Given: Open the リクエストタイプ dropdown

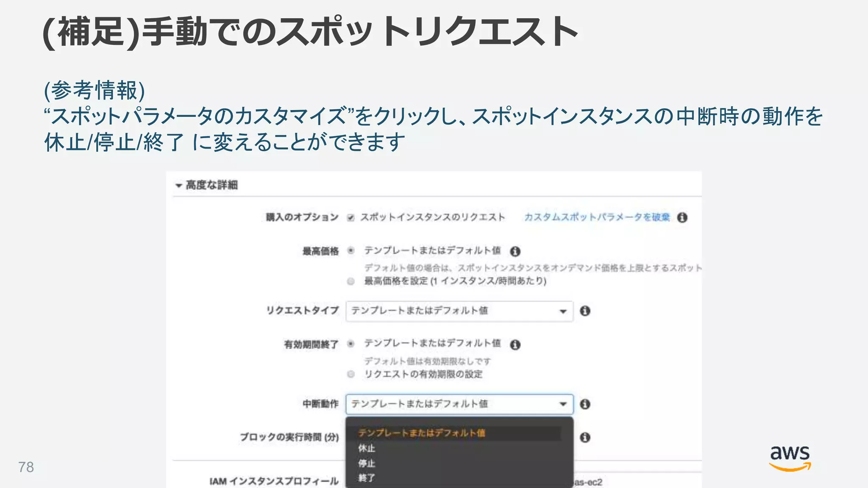Looking at the screenshot, I should (459, 311).
